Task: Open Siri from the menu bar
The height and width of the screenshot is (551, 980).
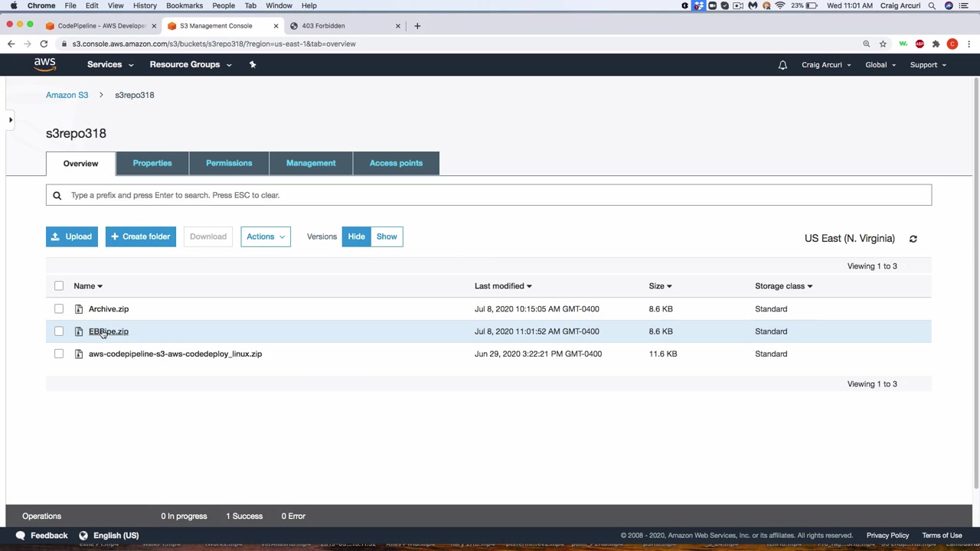Action: click(x=949, y=5)
